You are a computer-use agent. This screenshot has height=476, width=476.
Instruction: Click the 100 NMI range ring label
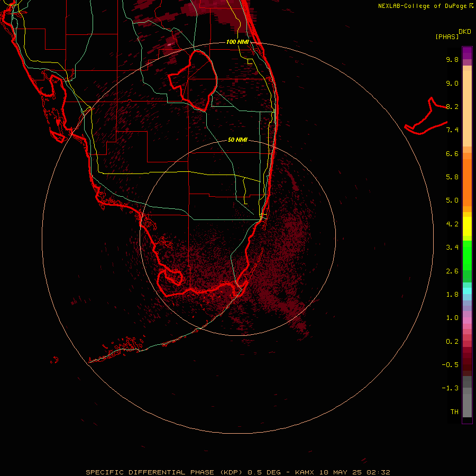(x=237, y=42)
